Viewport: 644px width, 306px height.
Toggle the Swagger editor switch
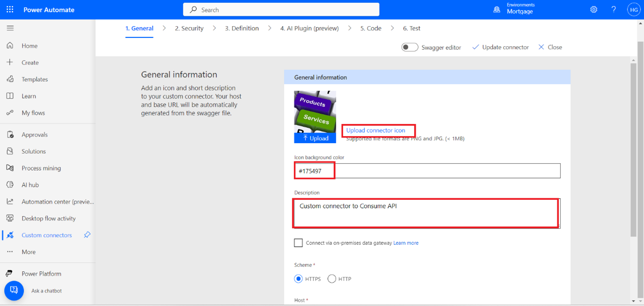[410, 47]
